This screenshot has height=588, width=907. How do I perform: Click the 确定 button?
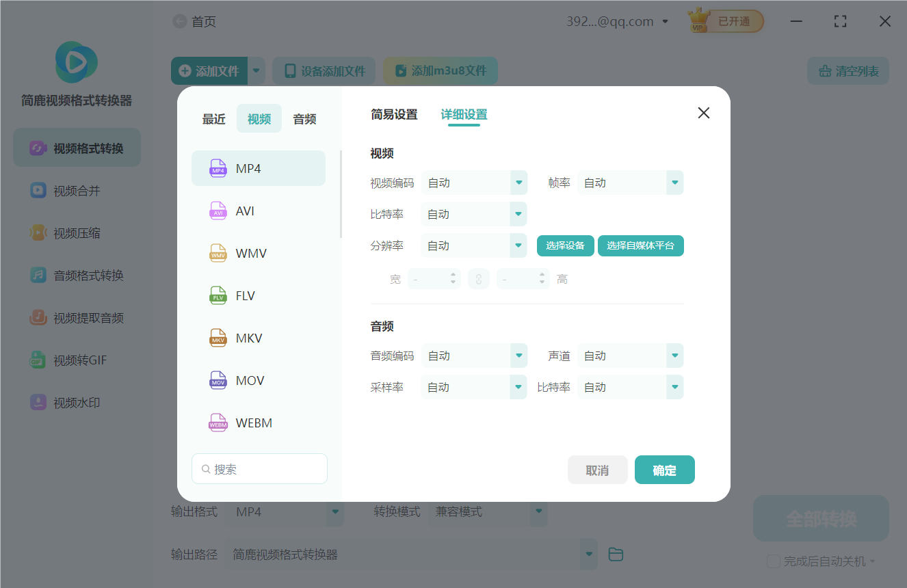[664, 470]
